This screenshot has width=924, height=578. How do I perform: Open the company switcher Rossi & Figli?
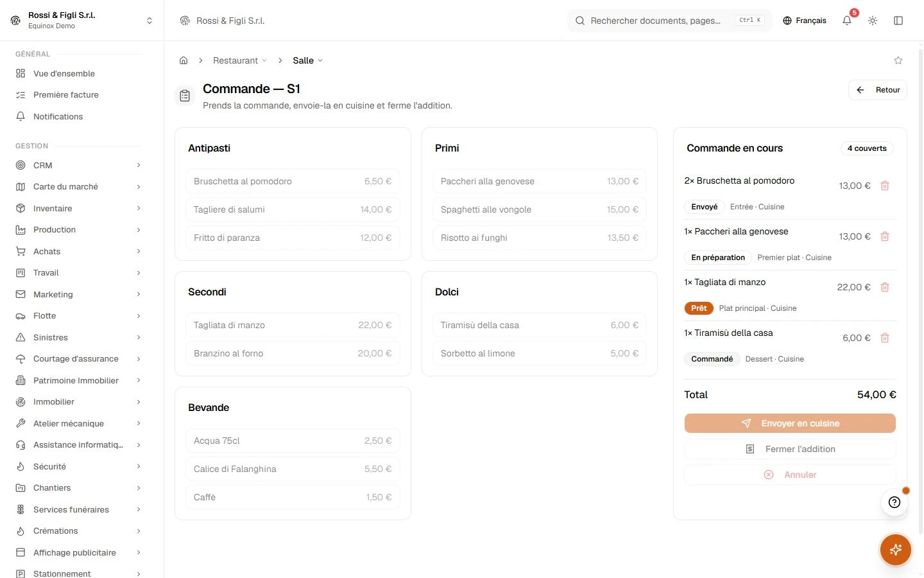point(82,21)
